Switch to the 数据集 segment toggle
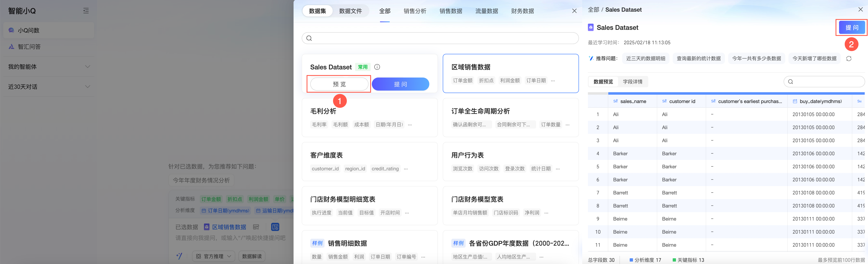 pyautogui.click(x=317, y=11)
